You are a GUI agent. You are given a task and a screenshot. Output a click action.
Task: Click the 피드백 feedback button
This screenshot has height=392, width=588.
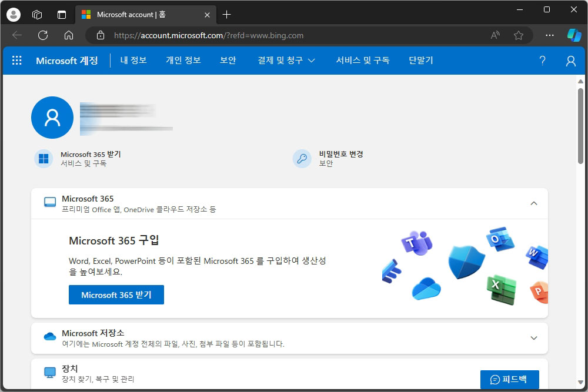[x=510, y=380]
